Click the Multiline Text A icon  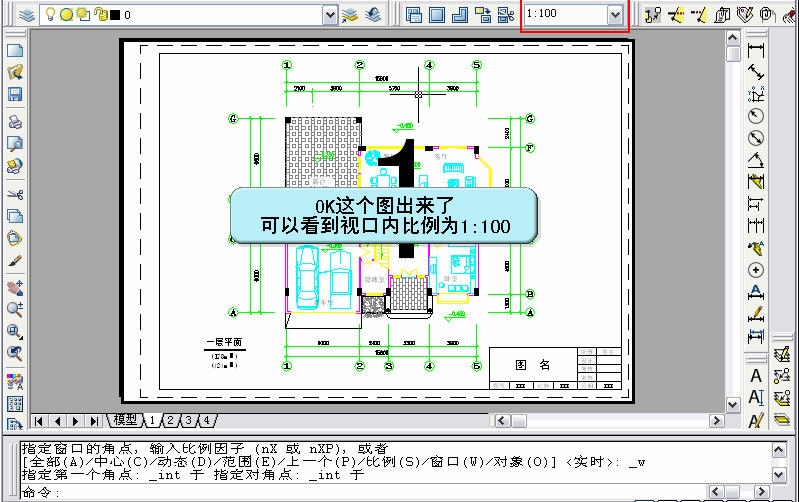tap(756, 376)
